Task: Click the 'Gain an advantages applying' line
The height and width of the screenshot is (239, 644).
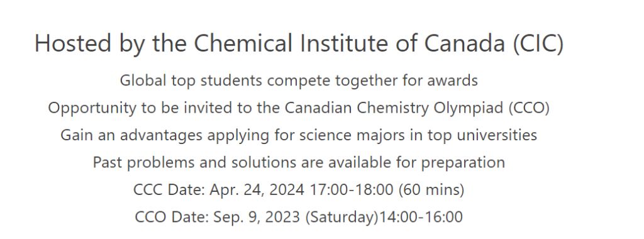Action: (299, 135)
